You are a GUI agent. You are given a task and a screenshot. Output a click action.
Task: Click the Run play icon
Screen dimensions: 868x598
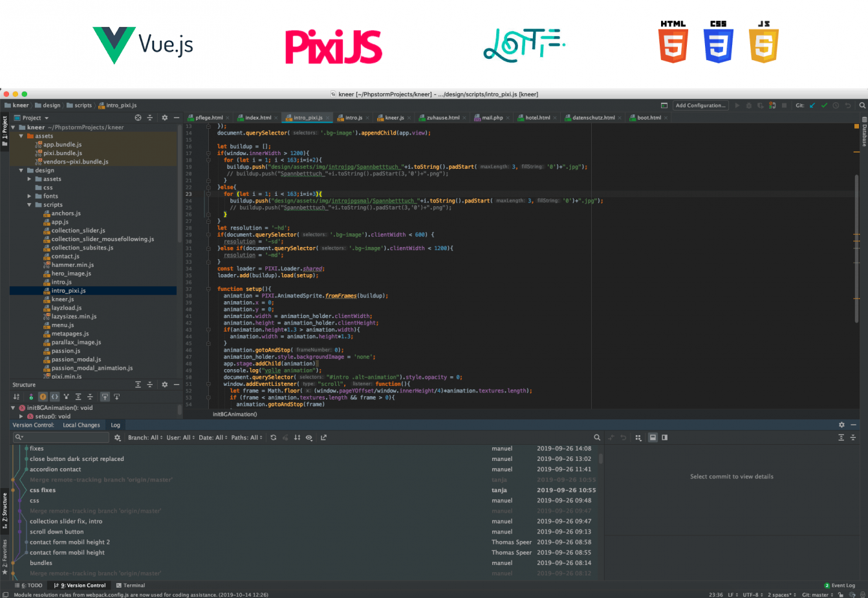(737, 105)
